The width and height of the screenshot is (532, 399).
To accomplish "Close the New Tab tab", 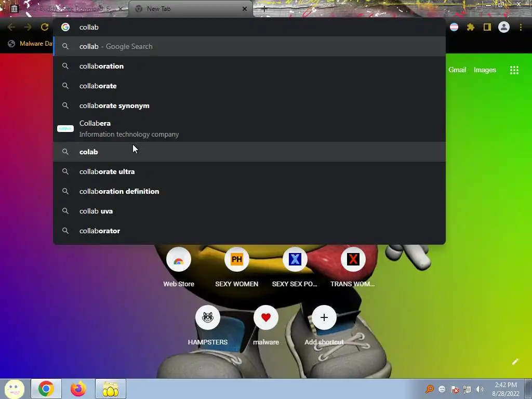I will (245, 9).
